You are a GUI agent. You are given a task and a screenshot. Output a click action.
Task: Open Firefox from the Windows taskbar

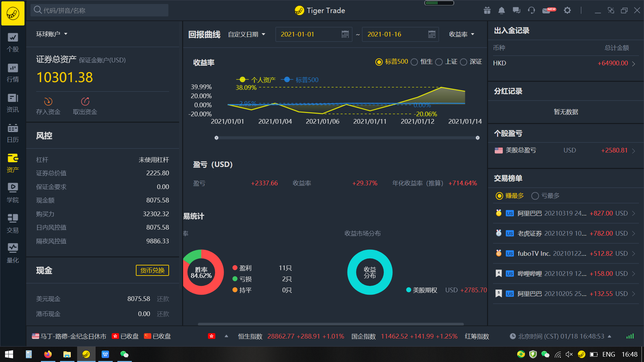pyautogui.click(x=48, y=354)
